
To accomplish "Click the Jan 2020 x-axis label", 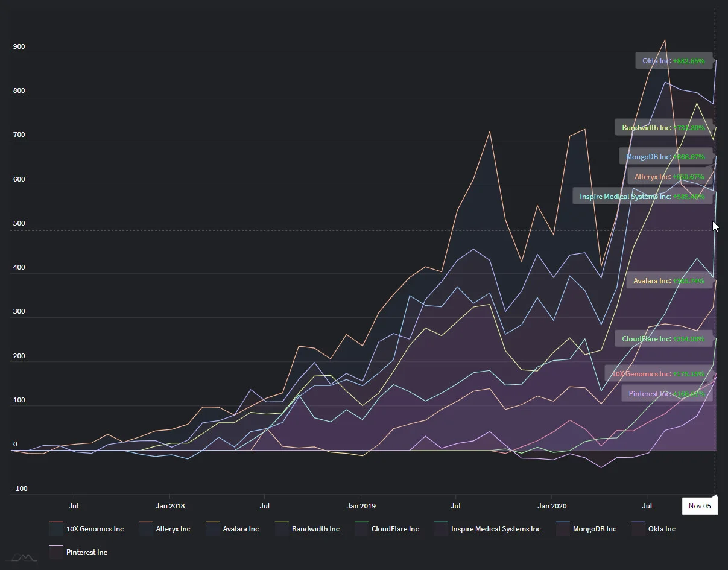I will pyautogui.click(x=552, y=506).
